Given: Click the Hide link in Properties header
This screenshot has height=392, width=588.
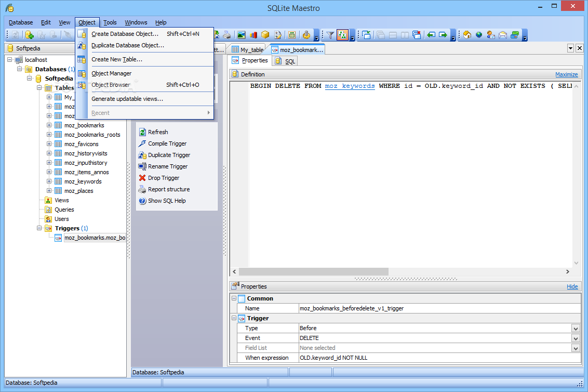Looking at the screenshot, I should point(572,286).
